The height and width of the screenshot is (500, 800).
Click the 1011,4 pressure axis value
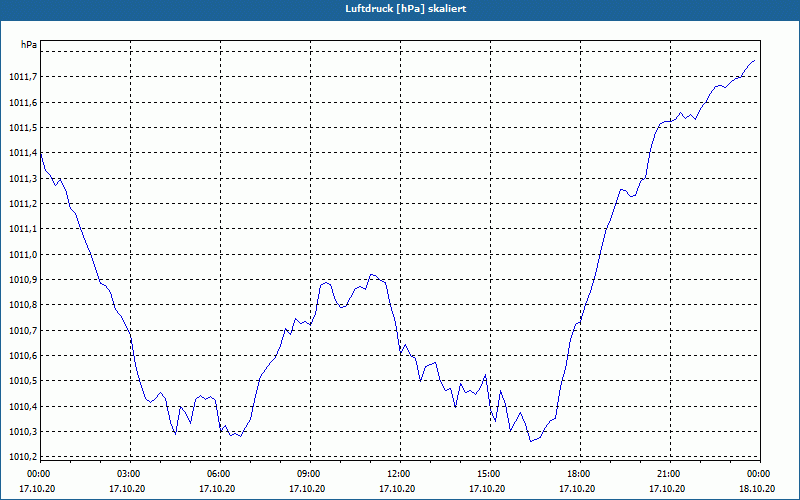point(23,153)
